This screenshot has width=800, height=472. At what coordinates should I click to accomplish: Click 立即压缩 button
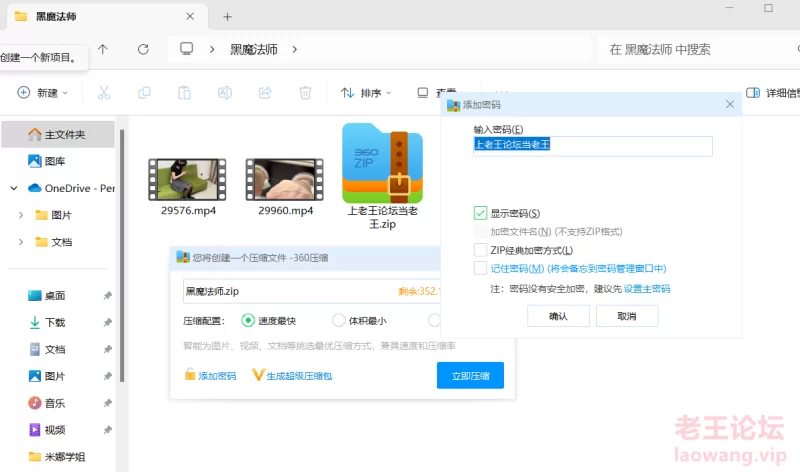(x=470, y=376)
